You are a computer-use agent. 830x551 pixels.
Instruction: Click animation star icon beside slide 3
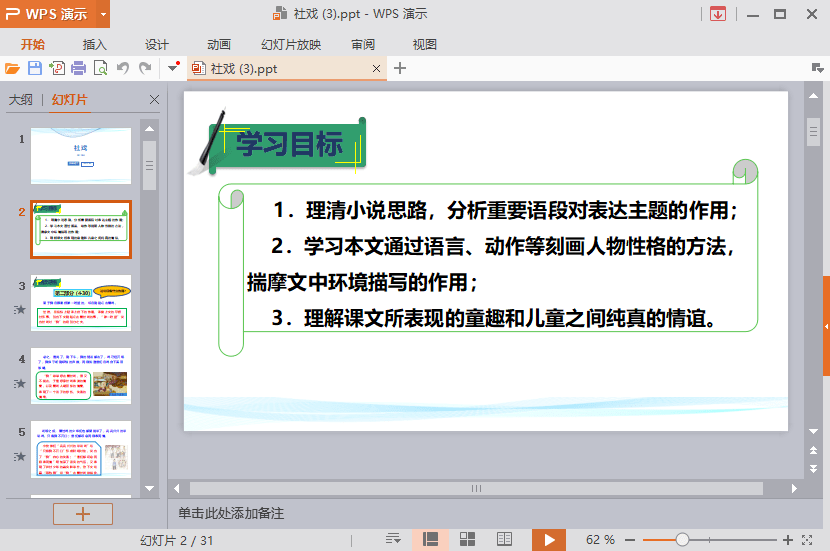pyautogui.click(x=20, y=309)
